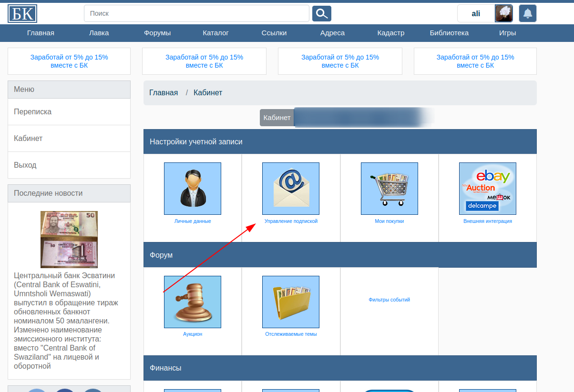Focus the Поиск search field
The height and width of the screenshot is (392, 574).
(x=196, y=13)
